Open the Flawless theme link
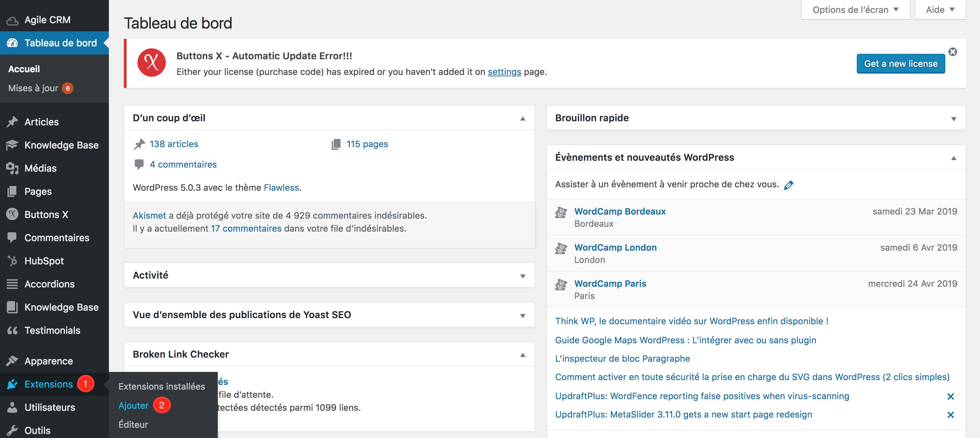This screenshot has width=980, height=438. 281,187
